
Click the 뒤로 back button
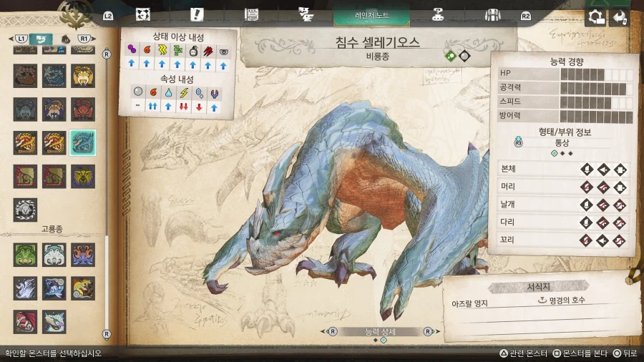pos(624,353)
